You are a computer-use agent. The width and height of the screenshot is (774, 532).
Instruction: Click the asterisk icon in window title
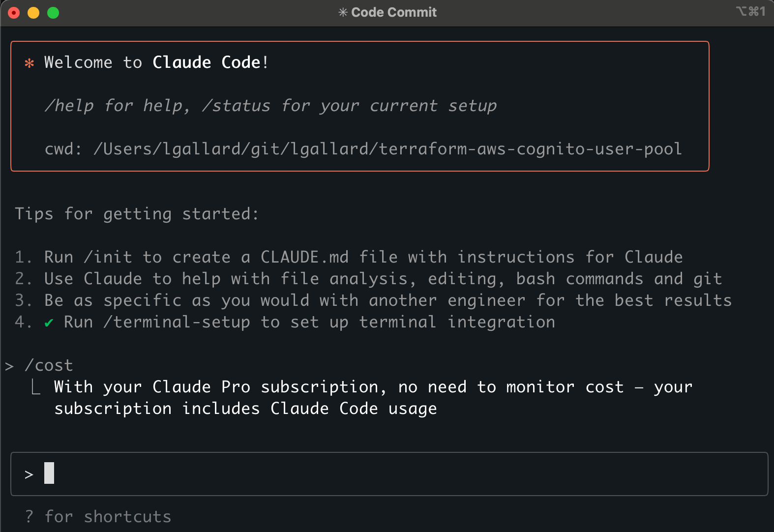[343, 12]
